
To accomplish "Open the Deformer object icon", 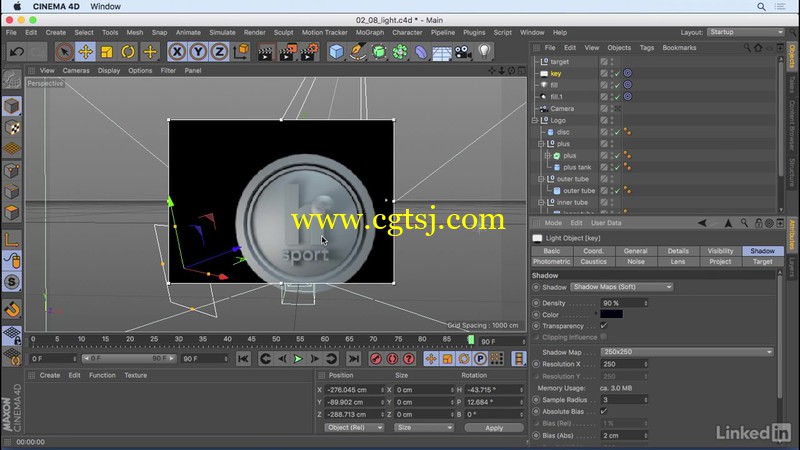I will [421, 52].
